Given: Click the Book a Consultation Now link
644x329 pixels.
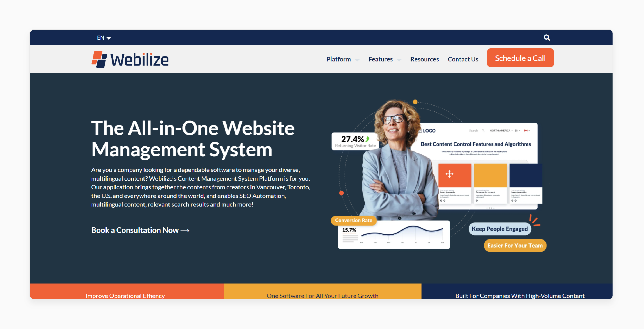Looking at the screenshot, I should (x=140, y=230).
